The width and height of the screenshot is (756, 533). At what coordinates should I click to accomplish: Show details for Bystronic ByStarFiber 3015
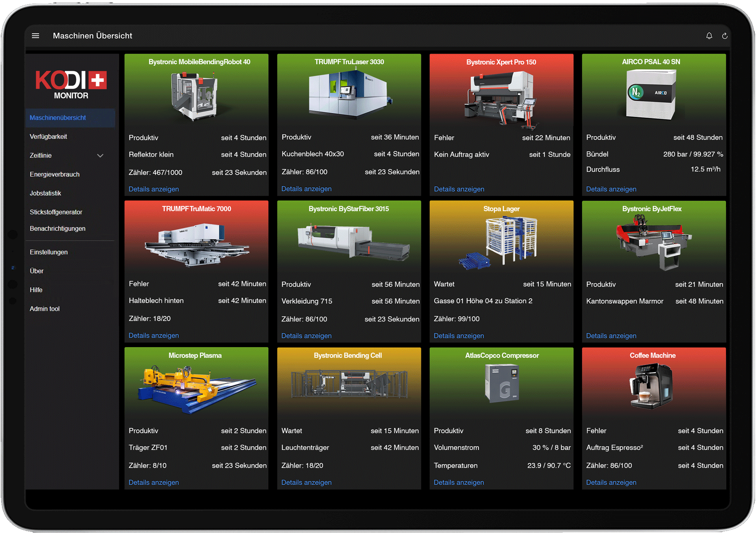(x=306, y=336)
